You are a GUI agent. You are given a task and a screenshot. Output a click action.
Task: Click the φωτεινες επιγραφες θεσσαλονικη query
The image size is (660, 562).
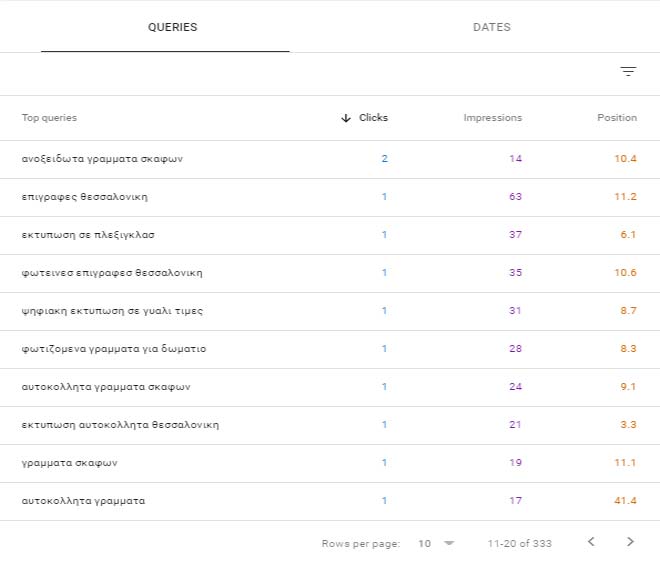click(x=112, y=273)
